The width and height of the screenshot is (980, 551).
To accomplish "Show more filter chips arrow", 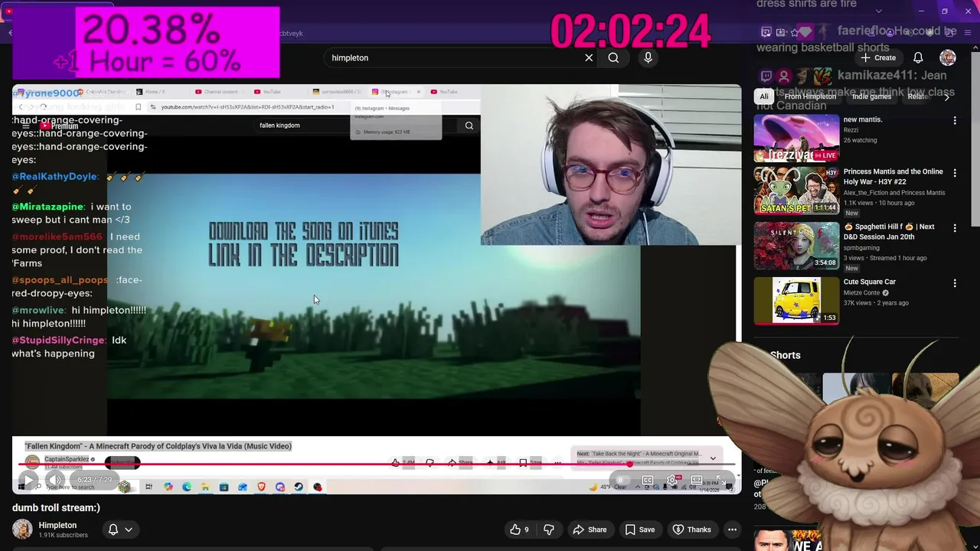I will pos(946,96).
